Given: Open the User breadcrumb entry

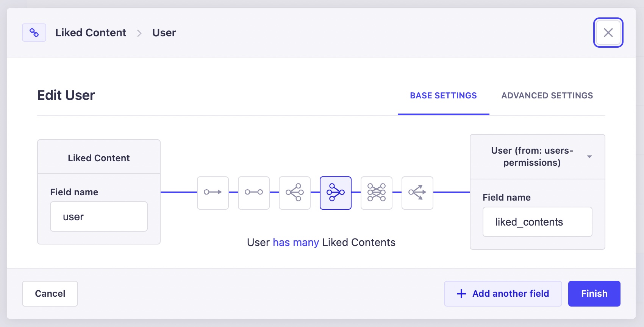Looking at the screenshot, I should coord(164,33).
